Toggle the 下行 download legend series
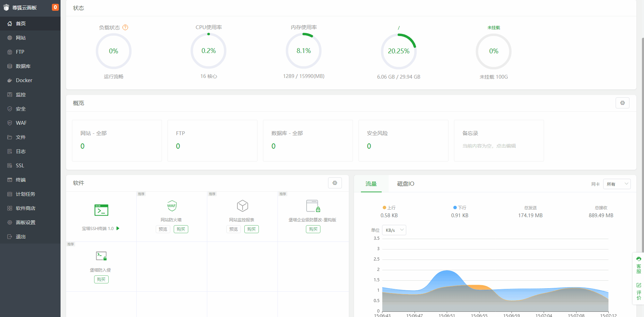Viewport: 644px width, 317px height. (x=460, y=208)
